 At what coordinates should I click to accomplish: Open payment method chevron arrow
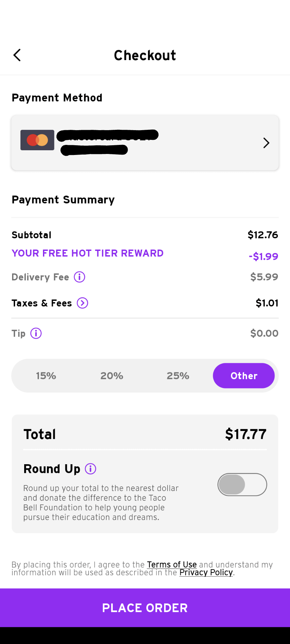coord(266,143)
